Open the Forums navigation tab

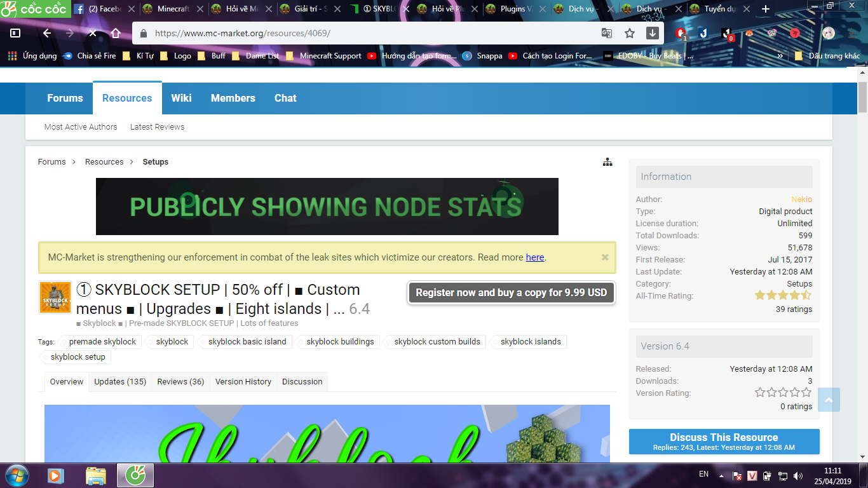point(65,98)
